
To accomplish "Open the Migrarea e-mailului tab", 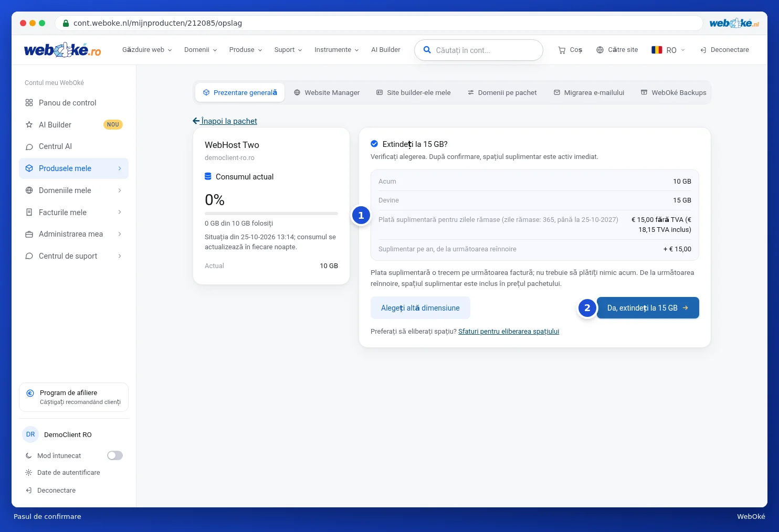I will [x=589, y=92].
